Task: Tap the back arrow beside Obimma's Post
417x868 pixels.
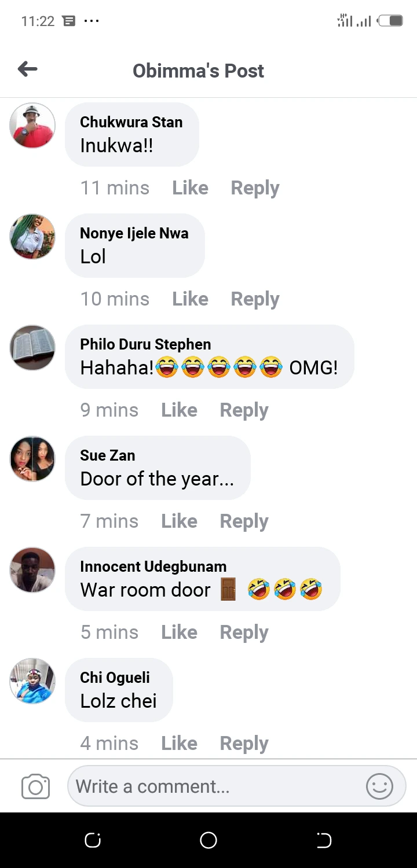Action: [28, 70]
